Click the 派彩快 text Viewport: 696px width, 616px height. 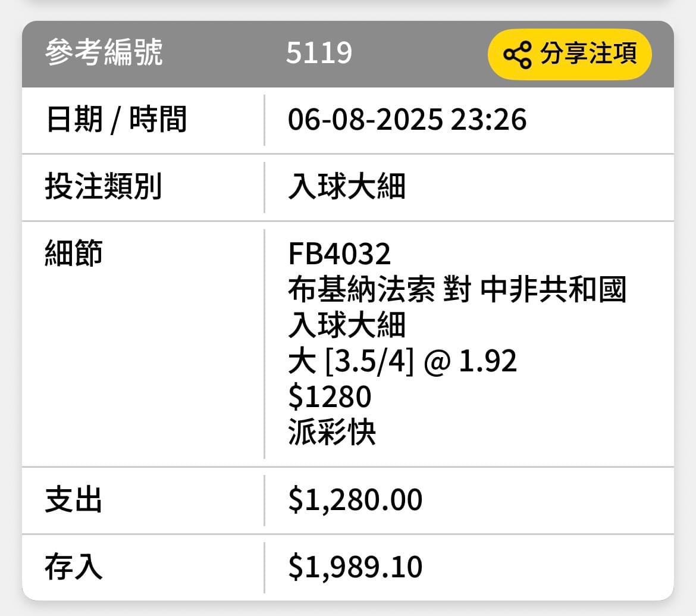[x=332, y=431]
